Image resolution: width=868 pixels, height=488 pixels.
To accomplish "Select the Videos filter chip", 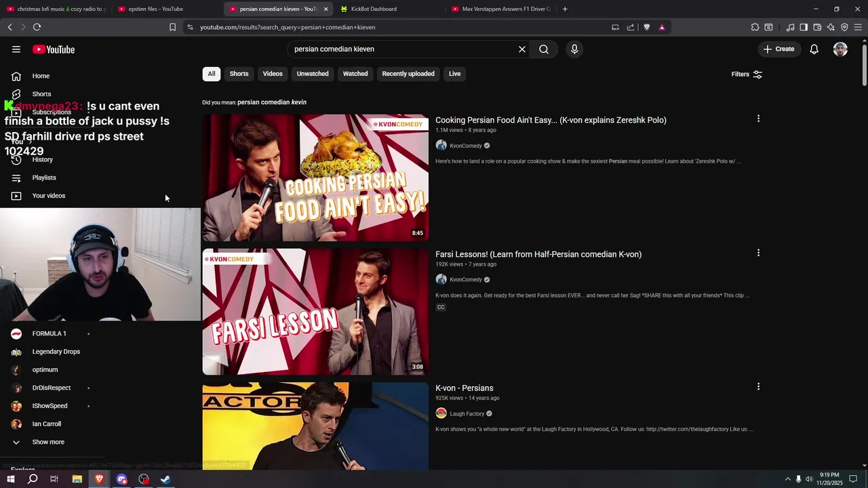I will 273,74.
